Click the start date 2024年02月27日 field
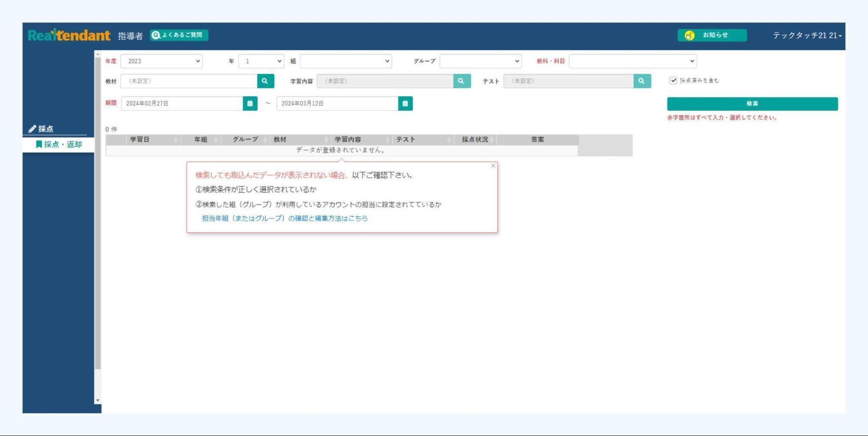The image size is (868, 436). pos(182,103)
